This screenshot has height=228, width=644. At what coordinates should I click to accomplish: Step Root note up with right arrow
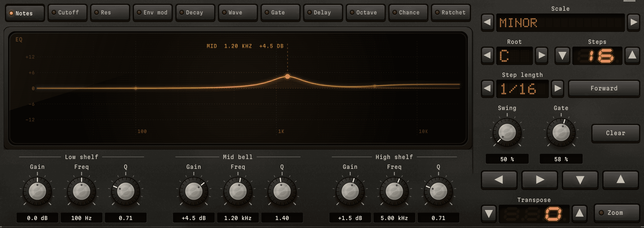[542, 55]
